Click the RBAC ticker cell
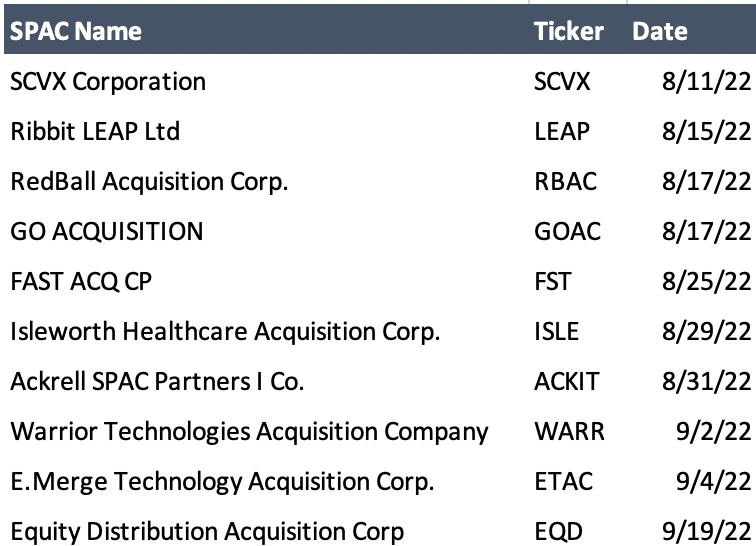The image size is (756, 546). click(565, 181)
